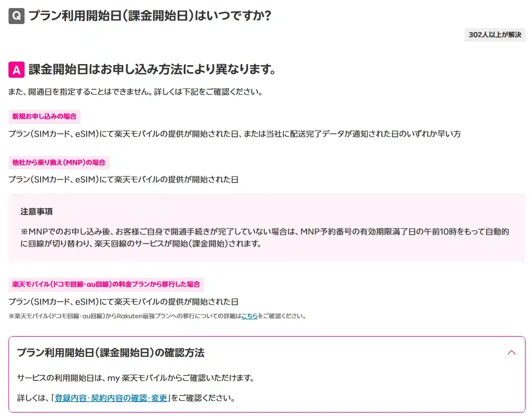
Task: Click the sentence サービスの利用開始日は、my 楽天モバイルからご確認いただけます
Action: (x=136, y=378)
